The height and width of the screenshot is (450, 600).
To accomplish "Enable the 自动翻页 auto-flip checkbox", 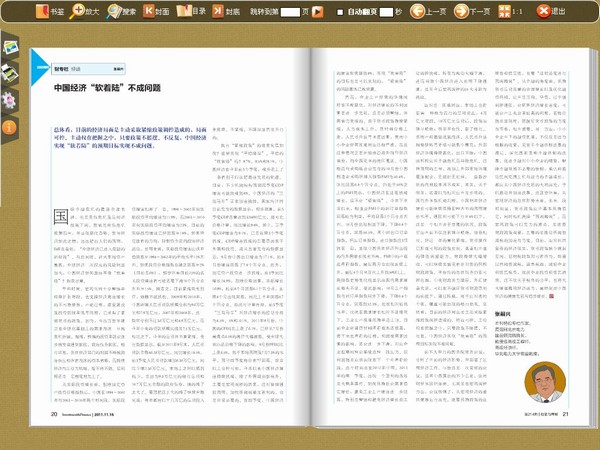I will click(340, 12).
